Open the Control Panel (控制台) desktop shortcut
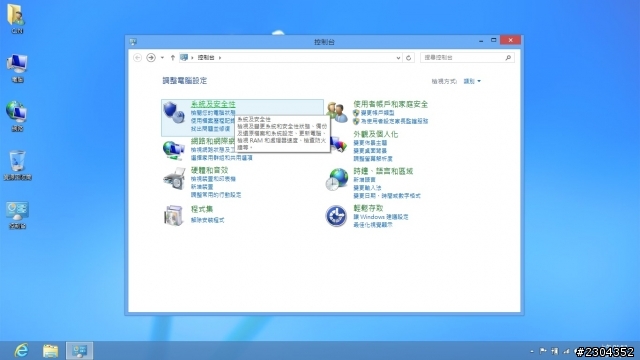 [17, 215]
